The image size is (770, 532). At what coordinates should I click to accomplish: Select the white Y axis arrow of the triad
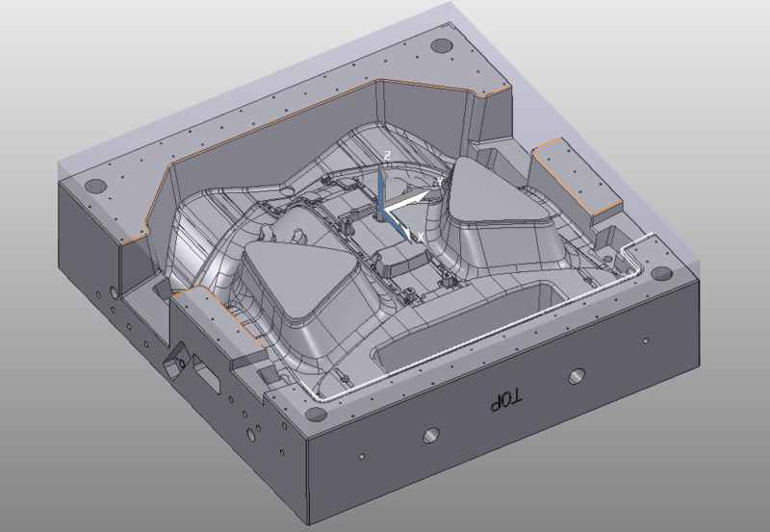click(408, 199)
